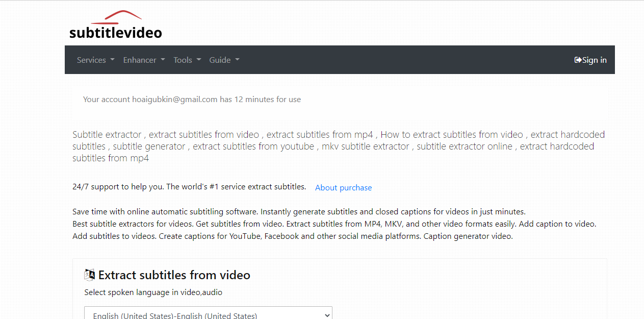Open the mkv subtitle extractor link
Viewport: 644px width, 319px height.
(x=365, y=146)
